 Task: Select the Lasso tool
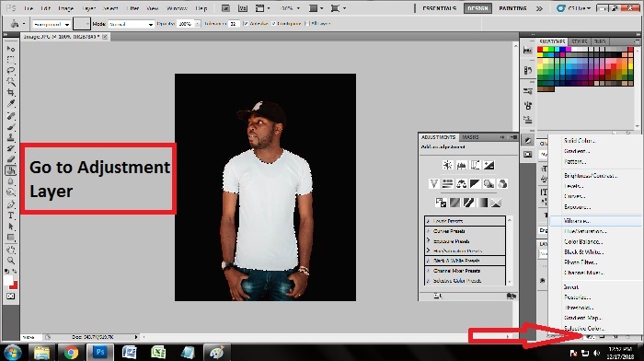(x=11, y=70)
